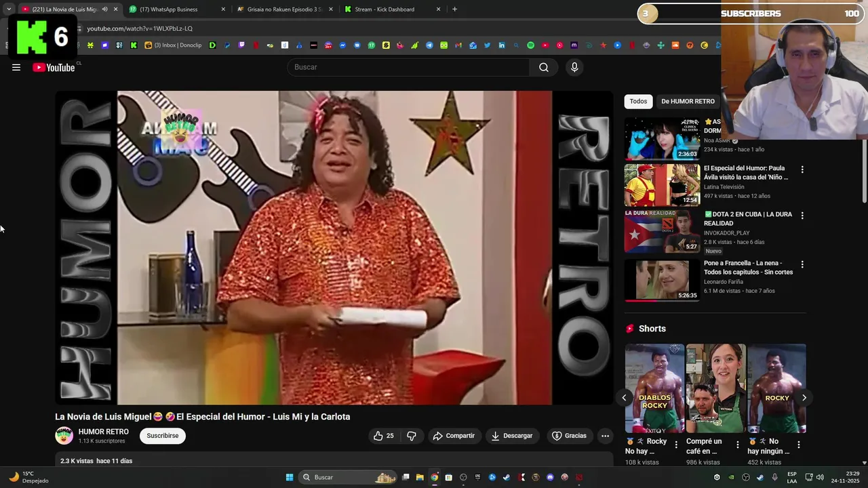The height and width of the screenshot is (488, 868).
Task: Mute the YouTube tab via speaker icon
Action: click(104, 9)
